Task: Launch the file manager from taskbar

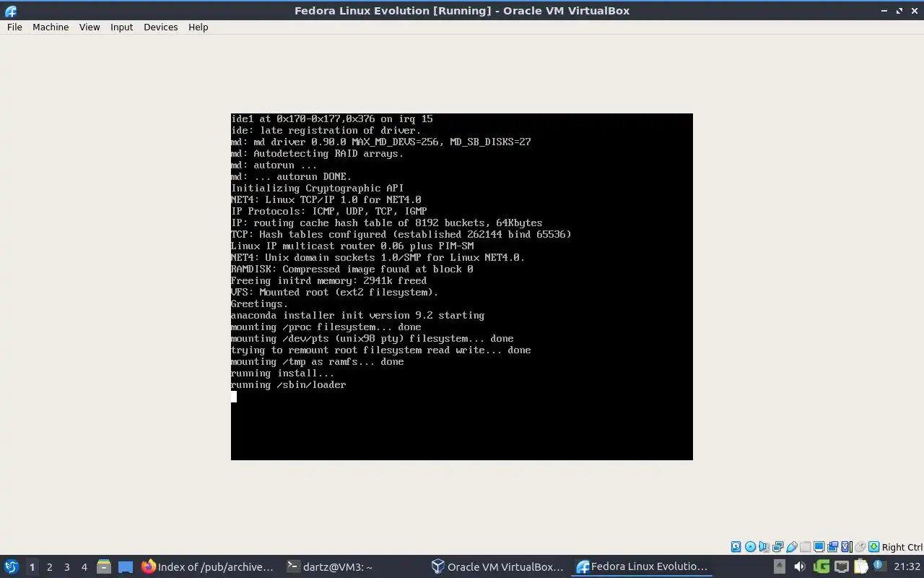Action: (104, 566)
